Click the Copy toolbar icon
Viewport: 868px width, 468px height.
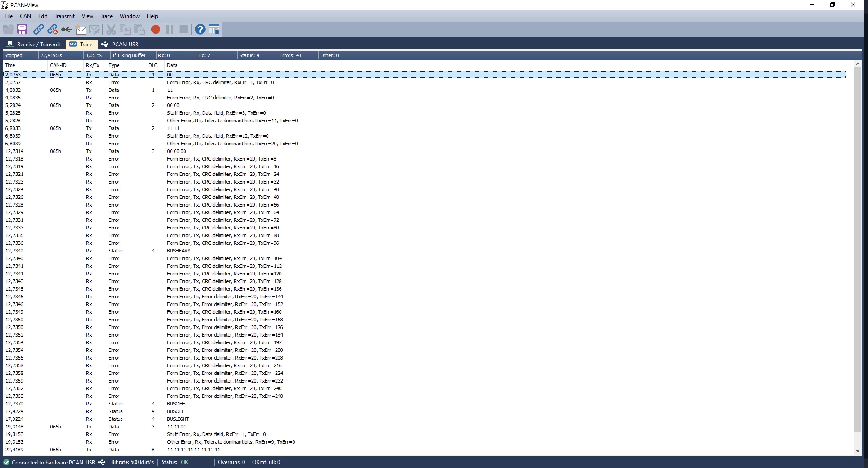click(x=125, y=30)
